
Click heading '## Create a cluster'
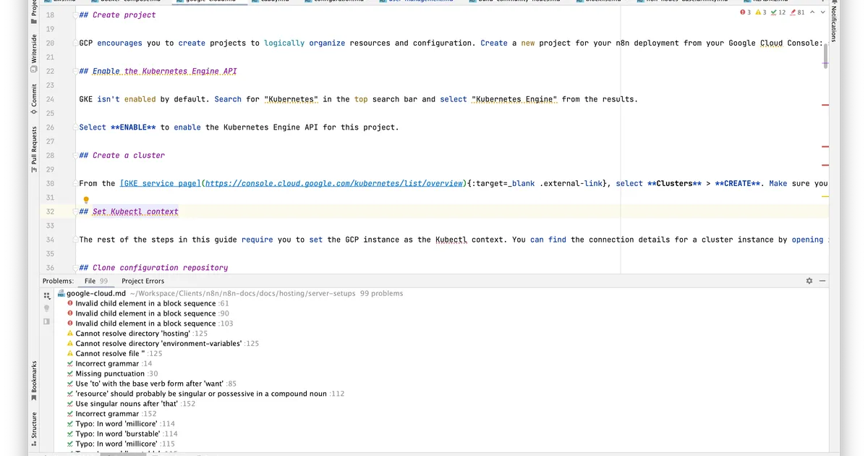point(122,156)
